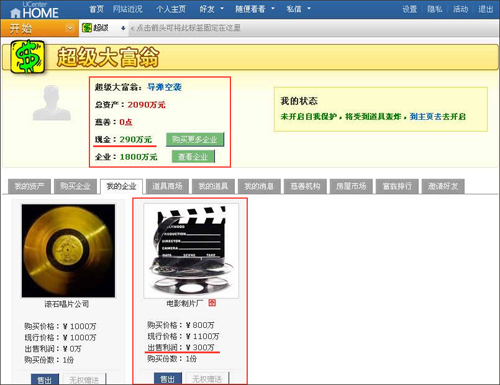500x385 pixels.
Task: Open 网站近况 in top navigation
Action: tap(127, 9)
